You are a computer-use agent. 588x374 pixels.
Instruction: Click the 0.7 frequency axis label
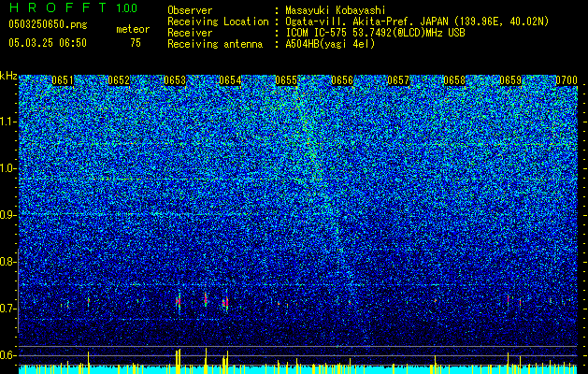tap(7, 309)
